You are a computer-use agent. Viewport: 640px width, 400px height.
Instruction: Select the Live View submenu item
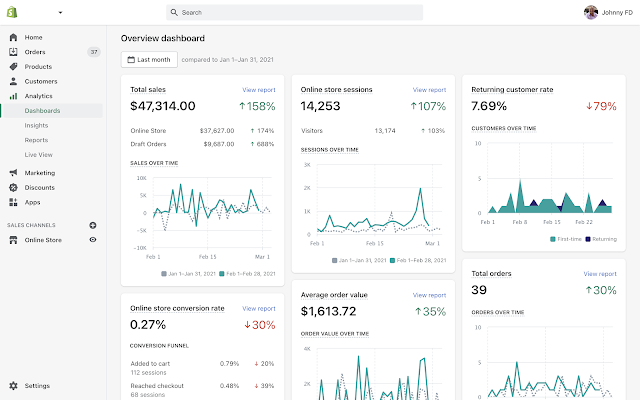(38, 155)
